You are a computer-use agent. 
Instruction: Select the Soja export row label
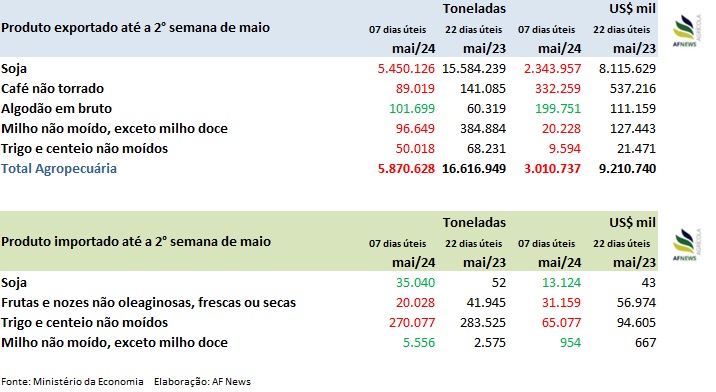(x=14, y=69)
